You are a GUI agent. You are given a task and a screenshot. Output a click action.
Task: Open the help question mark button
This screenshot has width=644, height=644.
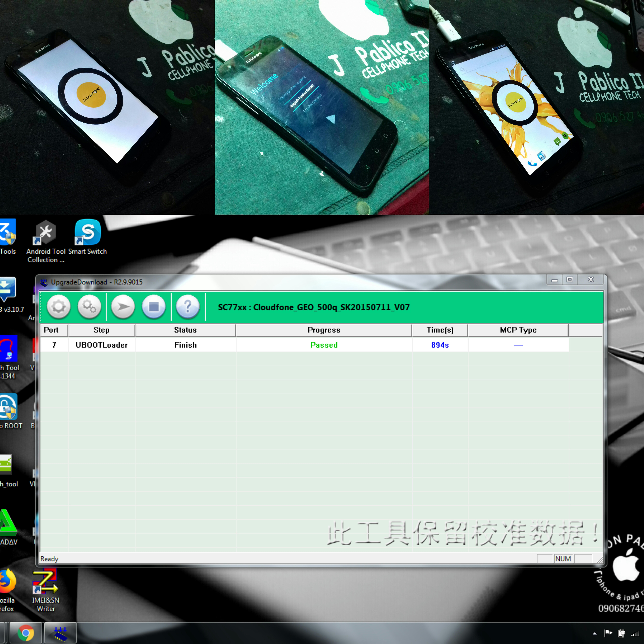pos(188,306)
